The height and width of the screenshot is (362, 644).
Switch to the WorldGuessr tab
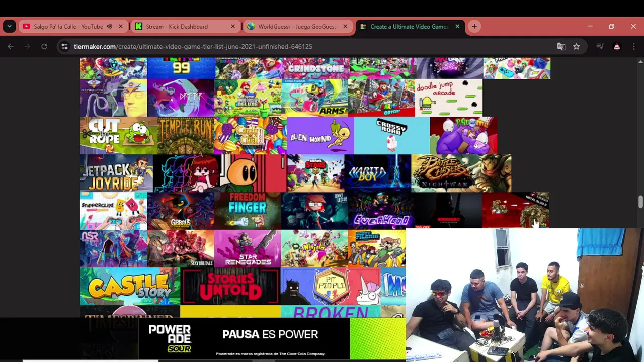pos(297,26)
